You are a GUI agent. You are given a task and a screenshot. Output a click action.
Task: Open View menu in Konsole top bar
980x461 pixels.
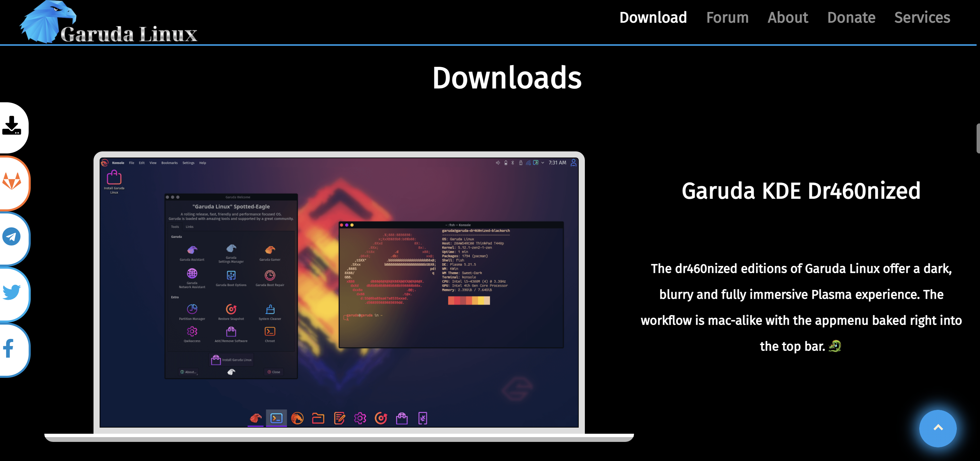[153, 163]
